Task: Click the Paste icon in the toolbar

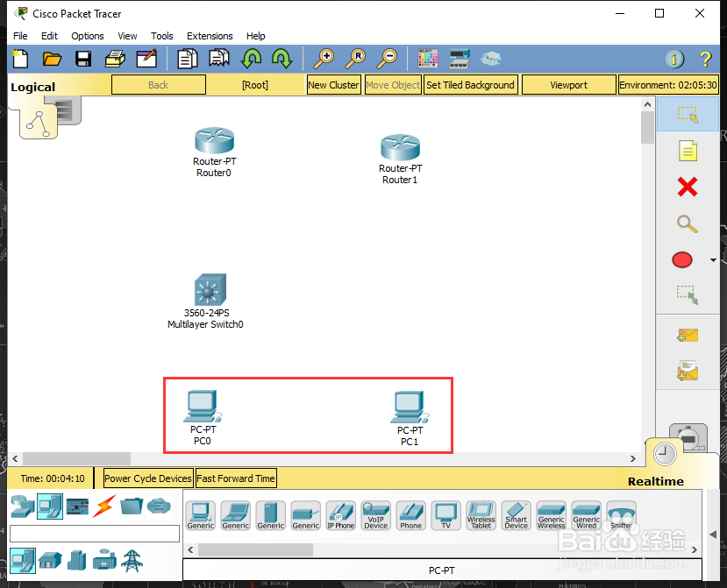Action: click(x=219, y=59)
